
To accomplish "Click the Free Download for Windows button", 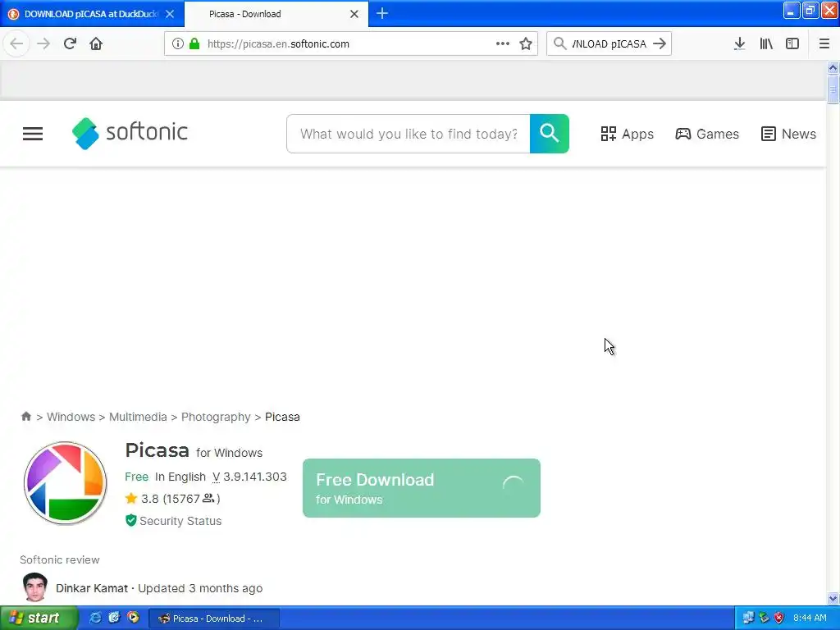I will click(x=421, y=488).
